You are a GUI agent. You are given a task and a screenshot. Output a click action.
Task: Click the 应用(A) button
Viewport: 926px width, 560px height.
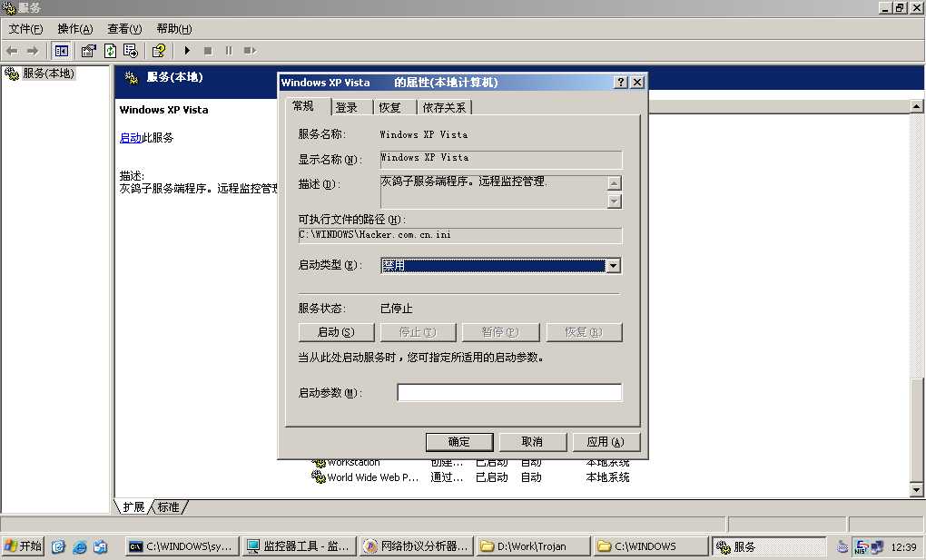(x=606, y=442)
